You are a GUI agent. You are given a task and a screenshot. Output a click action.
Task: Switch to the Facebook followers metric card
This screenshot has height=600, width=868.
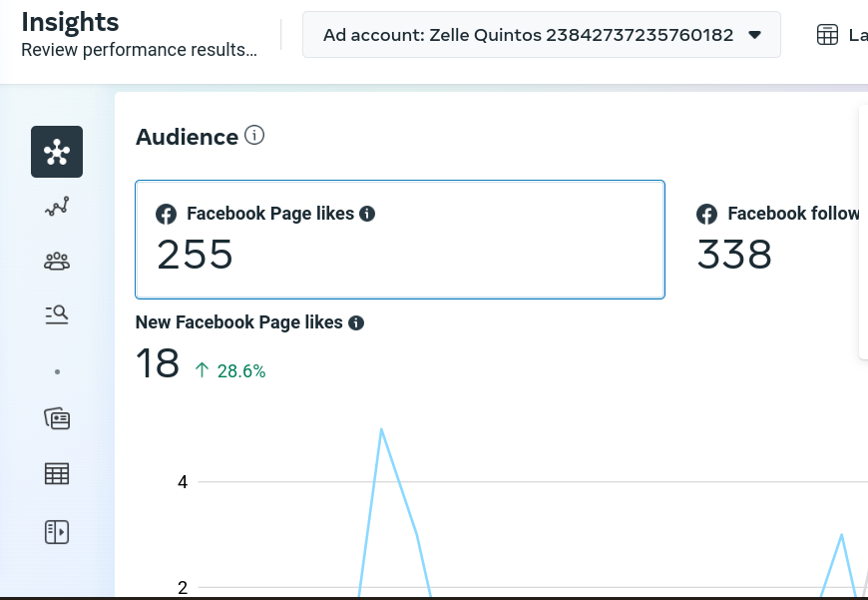tap(778, 240)
